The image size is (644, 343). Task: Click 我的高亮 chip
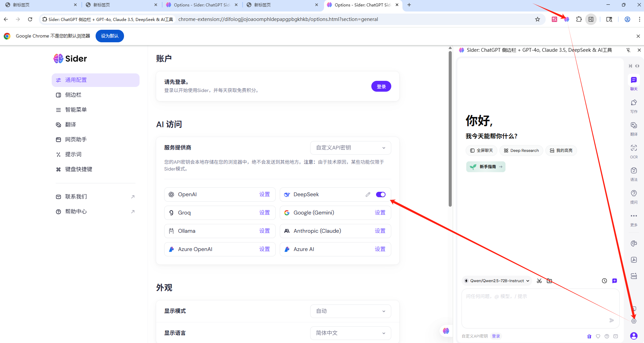click(x=561, y=151)
